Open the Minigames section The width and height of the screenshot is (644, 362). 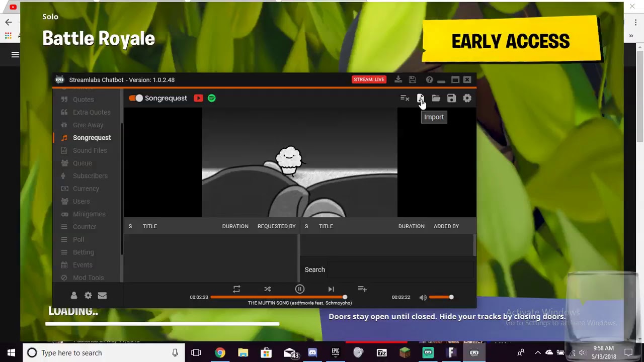click(89, 214)
